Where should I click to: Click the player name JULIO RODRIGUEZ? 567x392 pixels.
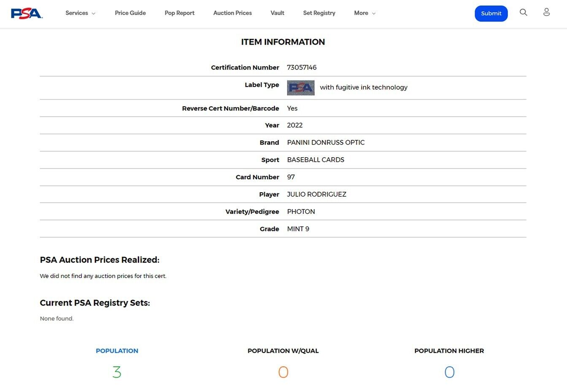tap(316, 194)
